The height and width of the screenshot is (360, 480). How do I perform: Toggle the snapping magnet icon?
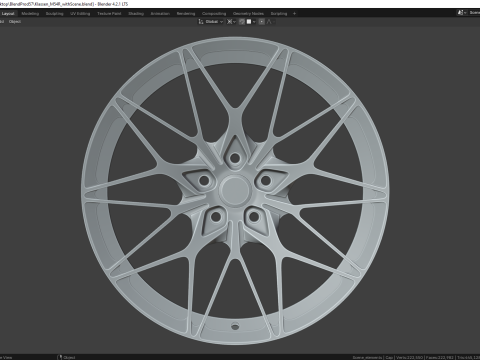tap(242, 22)
